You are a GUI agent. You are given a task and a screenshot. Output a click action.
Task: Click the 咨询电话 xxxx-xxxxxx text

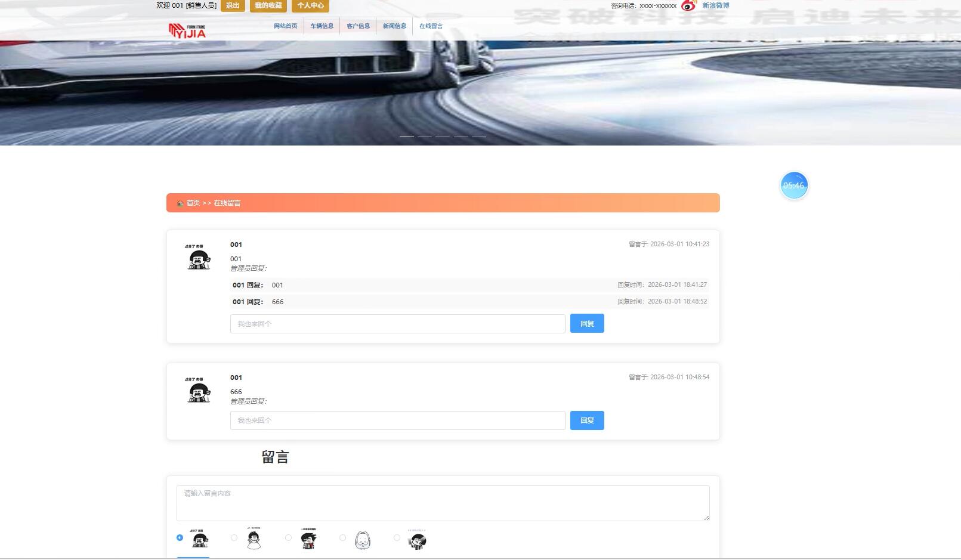(x=644, y=6)
